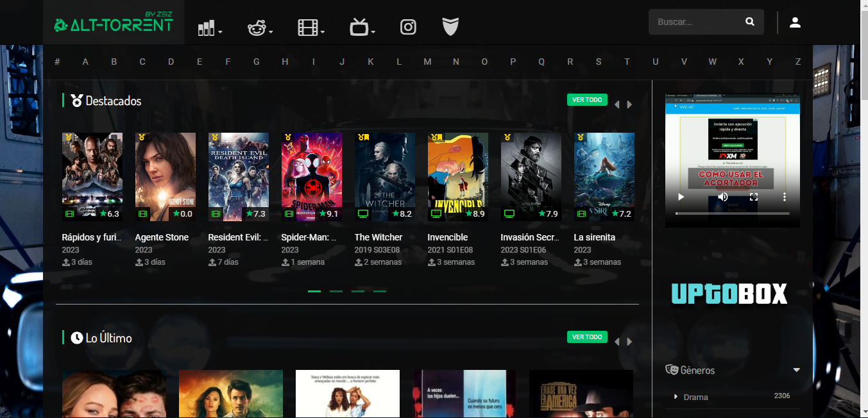Click The Witcher title link
Image resolution: width=868 pixels, height=418 pixels.
tap(379, 237)
